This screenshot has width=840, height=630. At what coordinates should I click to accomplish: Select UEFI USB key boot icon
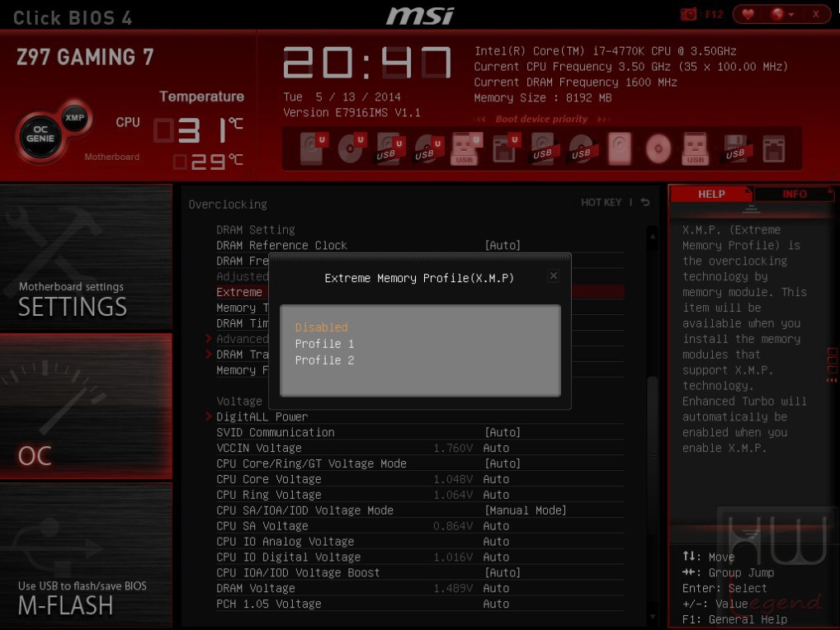coord(467,148)
